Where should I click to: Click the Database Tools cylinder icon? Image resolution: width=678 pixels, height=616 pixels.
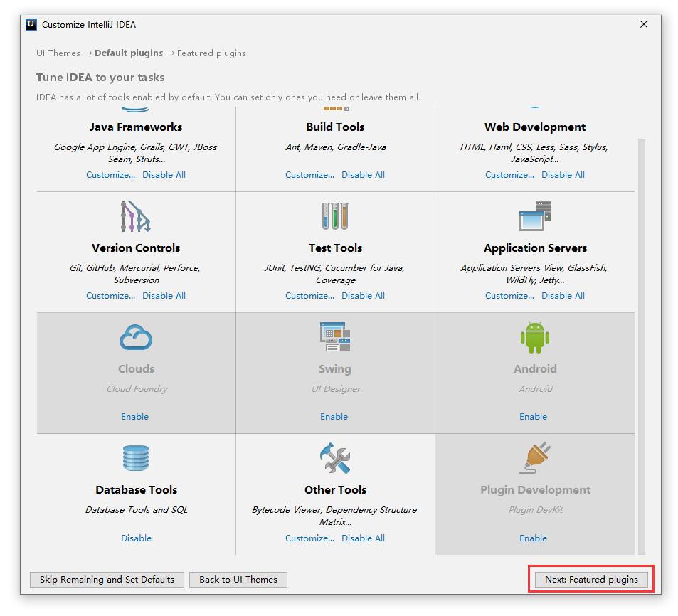136,458
